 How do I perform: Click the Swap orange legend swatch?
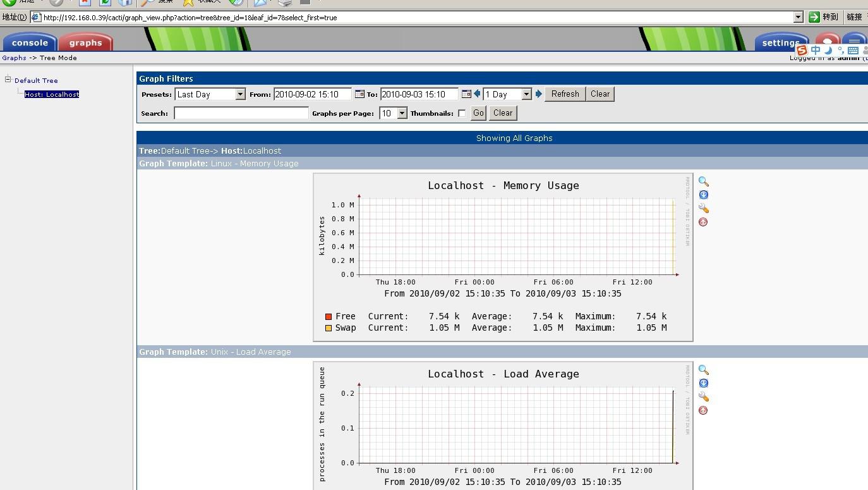329,328
